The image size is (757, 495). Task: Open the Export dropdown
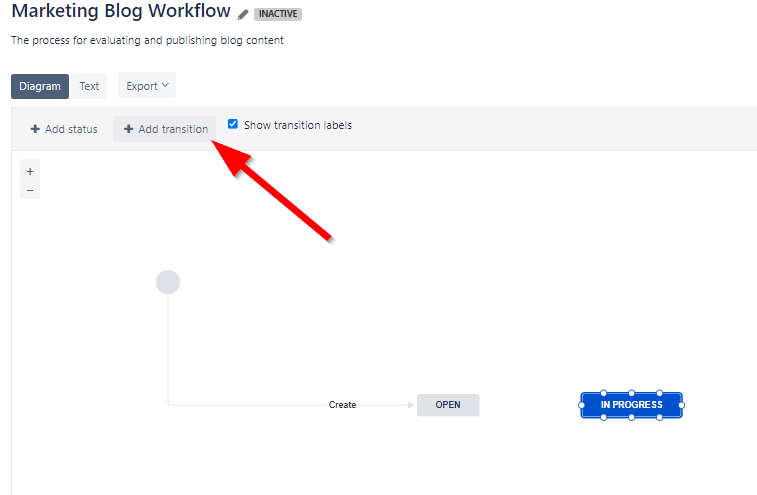point(147,85)
